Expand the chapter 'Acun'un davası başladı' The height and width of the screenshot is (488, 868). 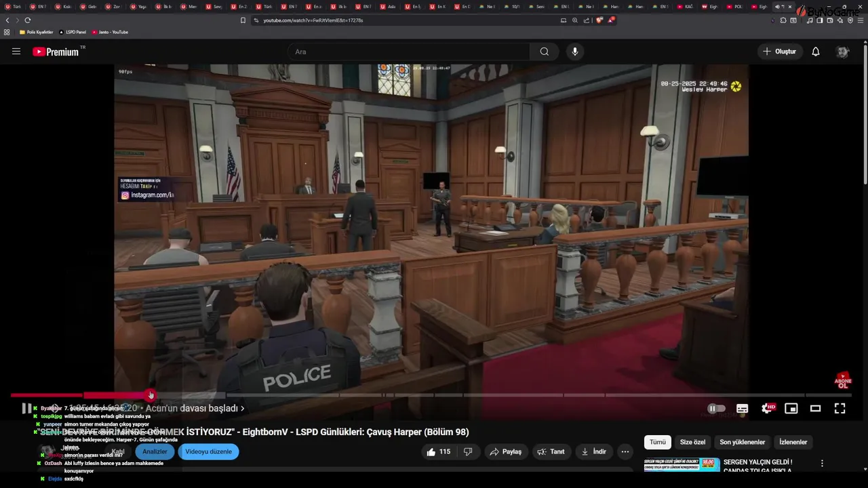click(195, 408)
